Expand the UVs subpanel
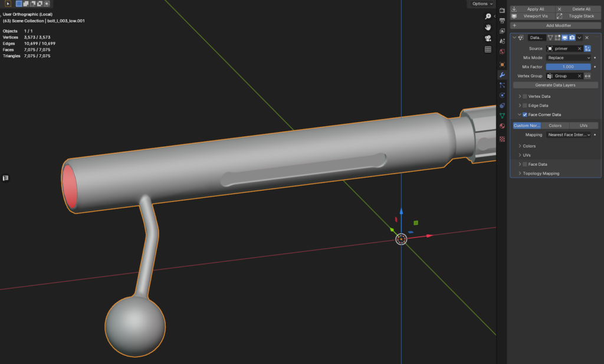Screen dimensions: 604x364 coord(520,155)
